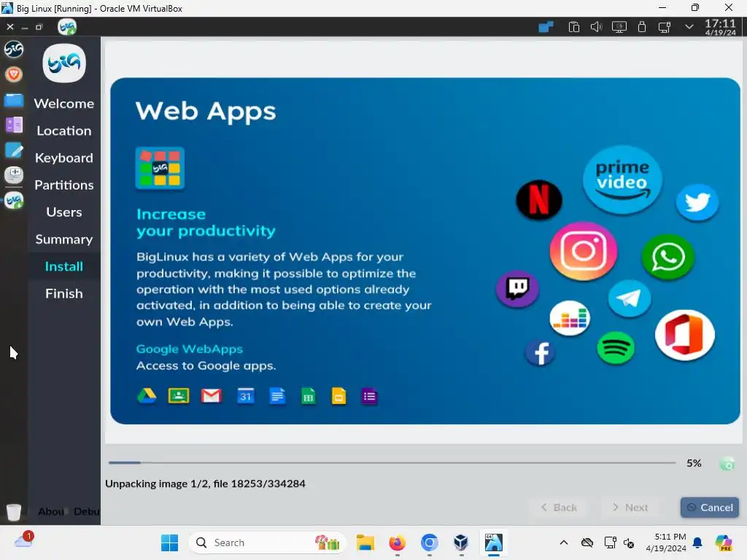Open the Windows Start menu
Viewport: 747px width, 560px height.
[169, 542]
